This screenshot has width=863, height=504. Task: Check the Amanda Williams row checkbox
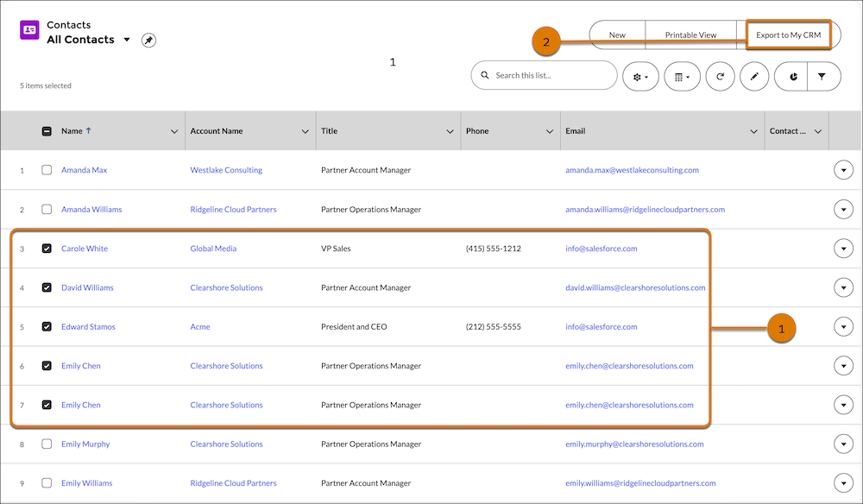coord(47,209)
